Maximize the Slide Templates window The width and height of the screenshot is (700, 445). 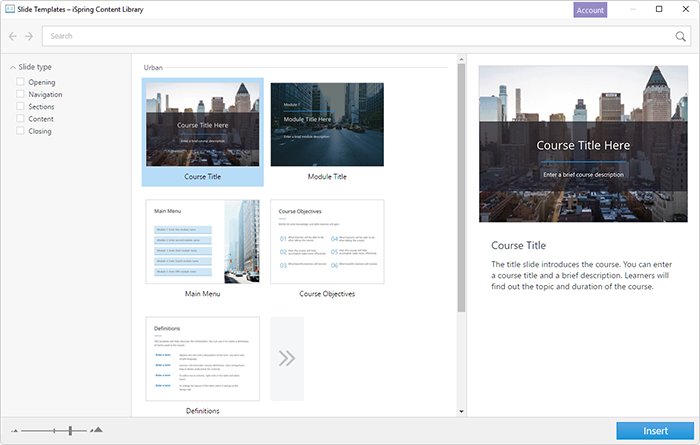pos(659,9)
